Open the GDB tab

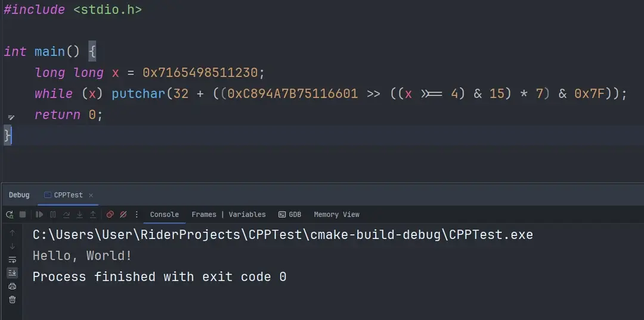(290, 215)
